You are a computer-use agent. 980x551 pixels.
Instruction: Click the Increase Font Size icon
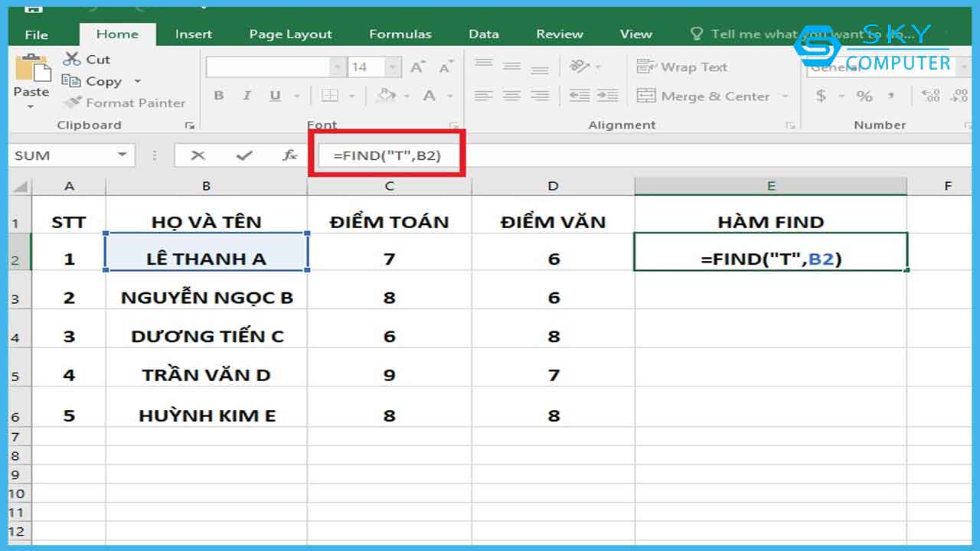[417, 67]
